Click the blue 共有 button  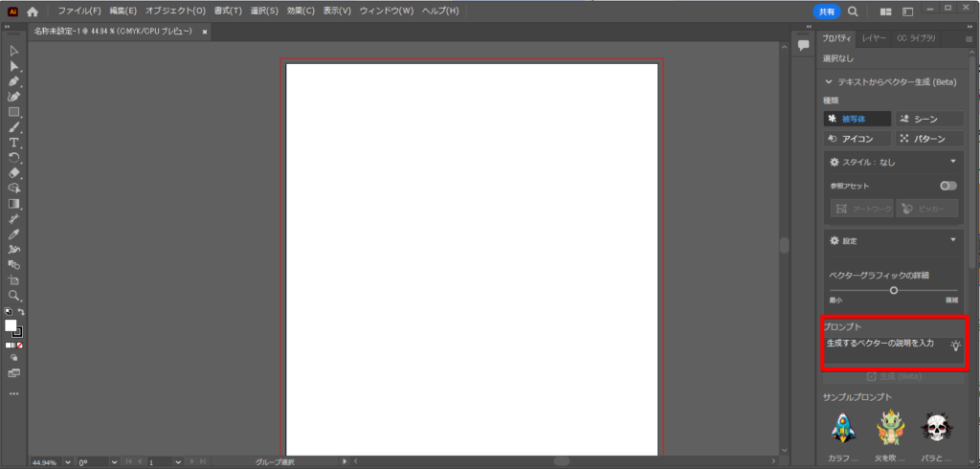[827, 11]
